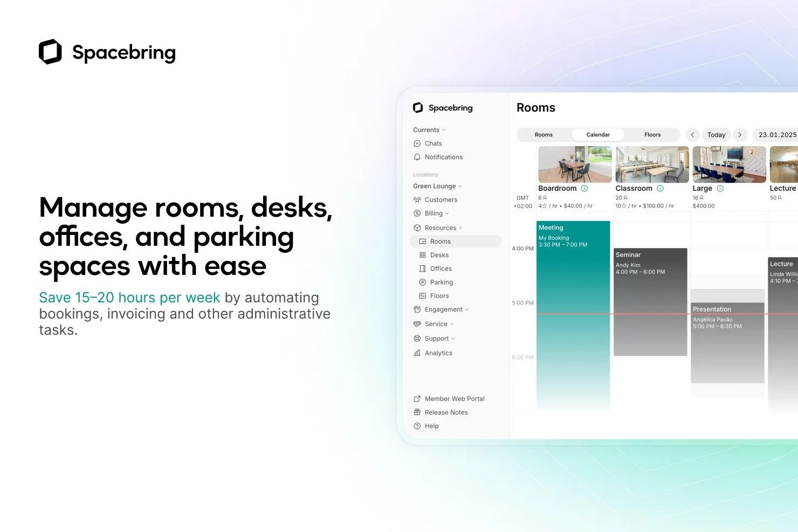Click the Desks grid icon
Screen dimensions: 798x532
423,255
